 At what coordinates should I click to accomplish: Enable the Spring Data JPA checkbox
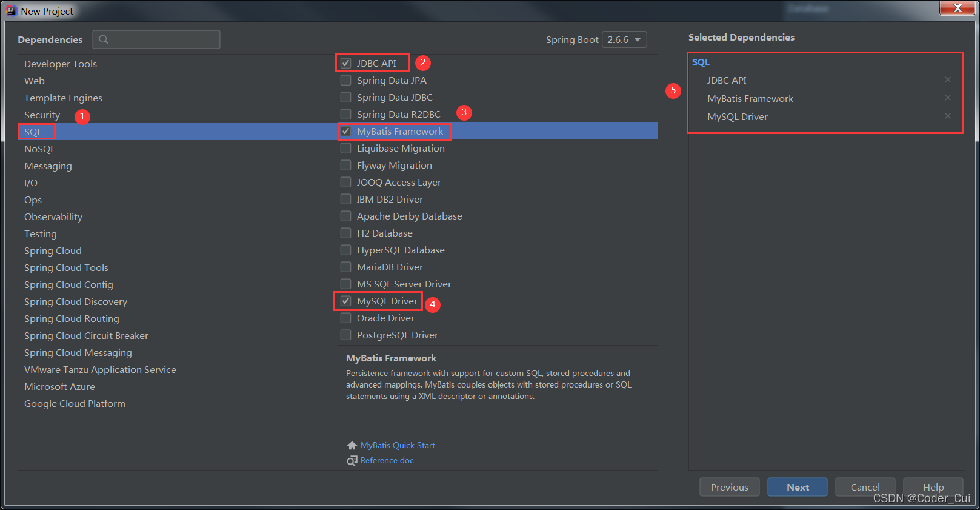(x=346, y=80)
